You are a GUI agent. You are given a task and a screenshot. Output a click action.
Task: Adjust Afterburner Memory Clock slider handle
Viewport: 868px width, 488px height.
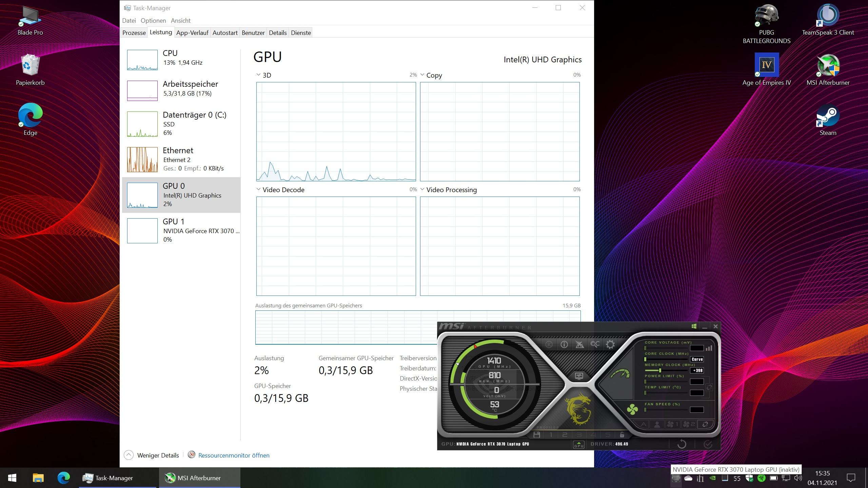pyautogui.click(x=660, y=370)
